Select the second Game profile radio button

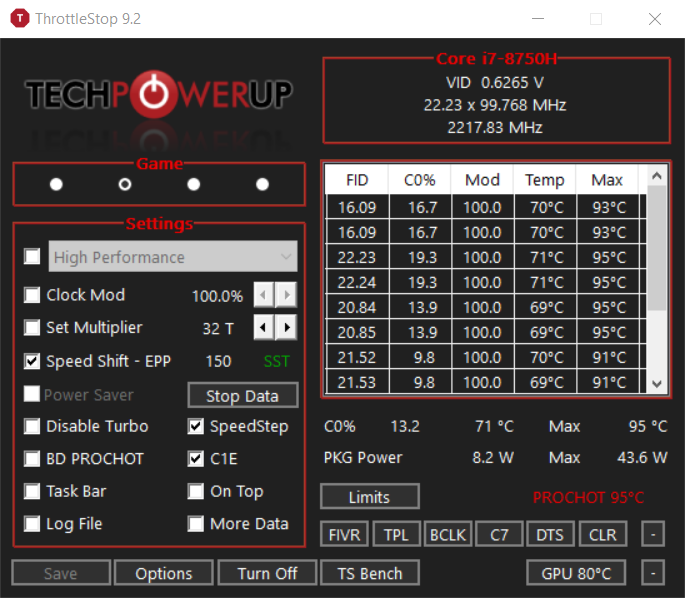[x=125, y=184]
